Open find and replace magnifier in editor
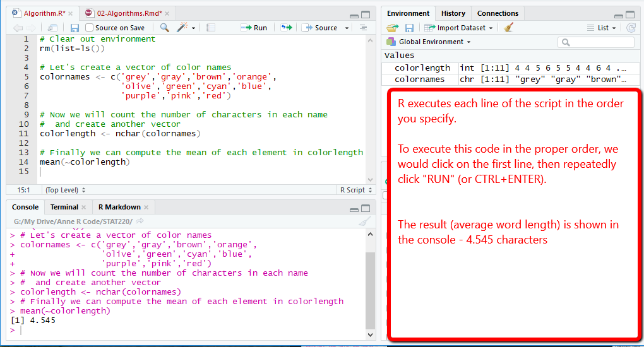The image size is (644, 347). point(164,28)
